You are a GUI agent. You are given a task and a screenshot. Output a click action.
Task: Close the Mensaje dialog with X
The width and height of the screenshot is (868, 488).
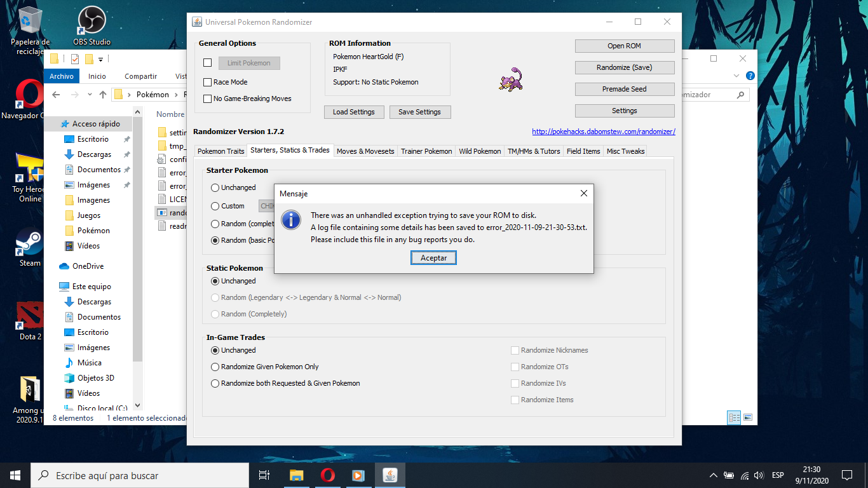[584, 193]
